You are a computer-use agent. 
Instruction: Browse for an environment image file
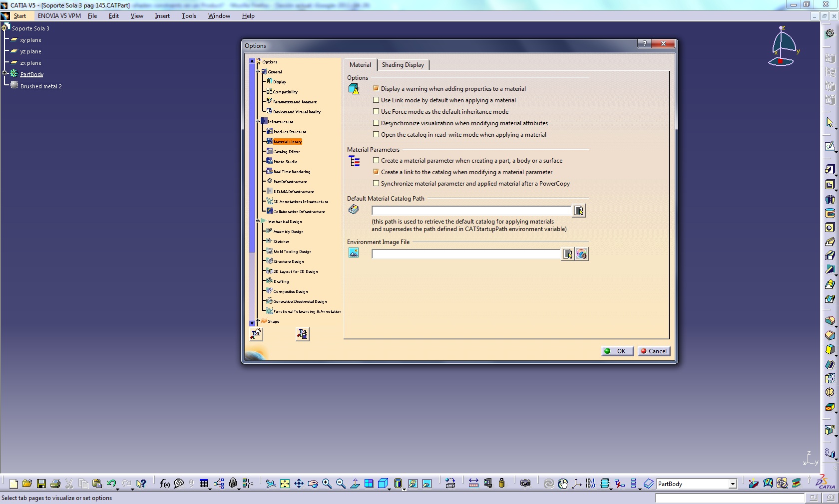tap(567, 254)
